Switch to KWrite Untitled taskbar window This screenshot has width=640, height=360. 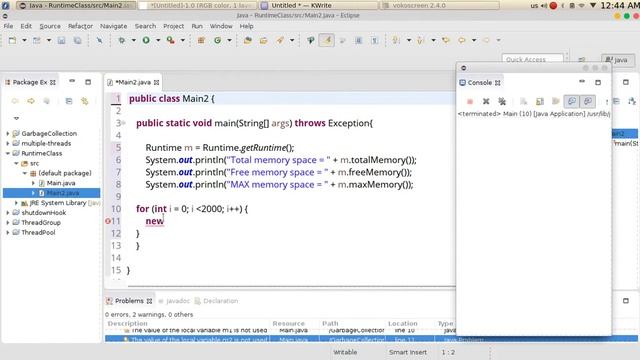click(x=318, y=5)
